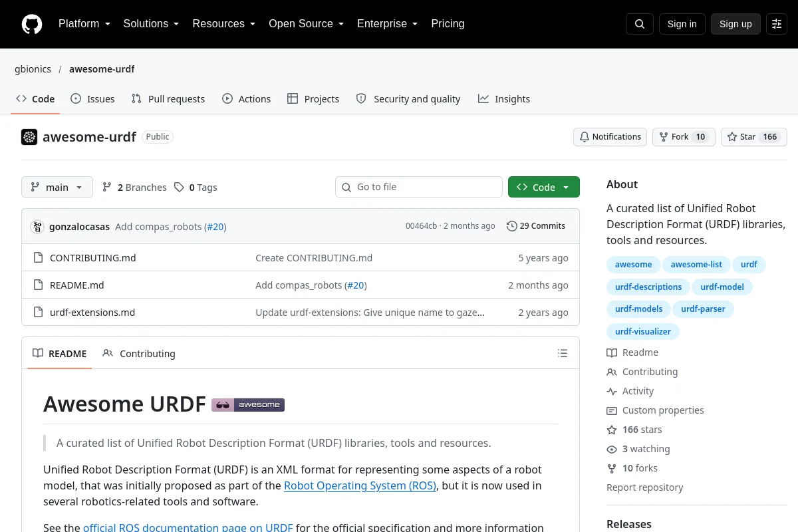Switch to the Pull requests tab

coord(168,99)
